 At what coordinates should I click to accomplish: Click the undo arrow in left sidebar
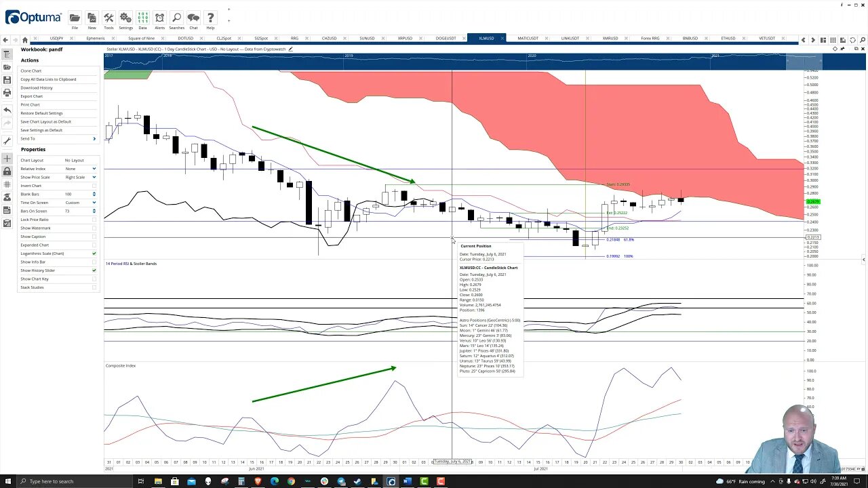click(x=7, y=110)
